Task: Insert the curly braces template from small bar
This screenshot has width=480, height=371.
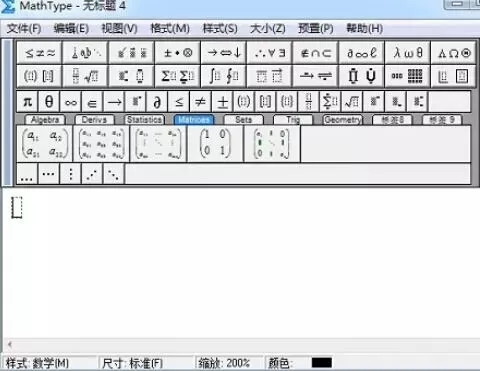Action: click(287, 101)
